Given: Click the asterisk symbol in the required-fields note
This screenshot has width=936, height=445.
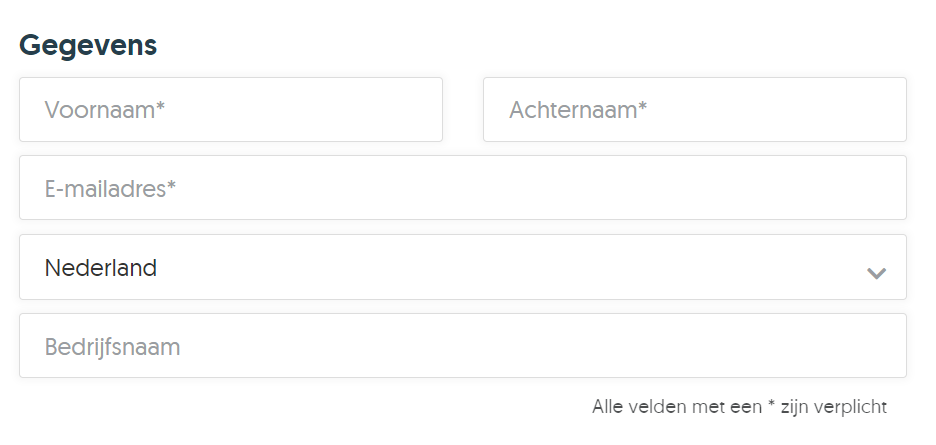Looking at the screenshot, I should coord(771,405).
